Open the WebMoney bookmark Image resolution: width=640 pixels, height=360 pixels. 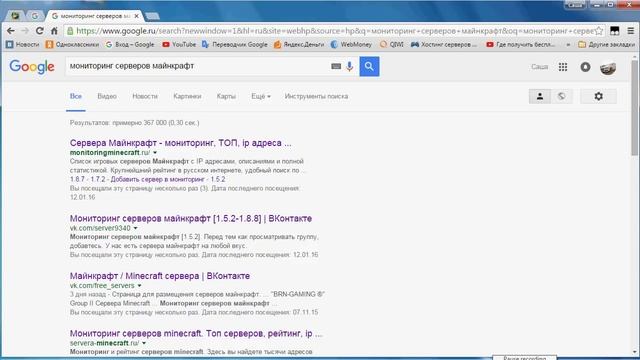[351, 44]
